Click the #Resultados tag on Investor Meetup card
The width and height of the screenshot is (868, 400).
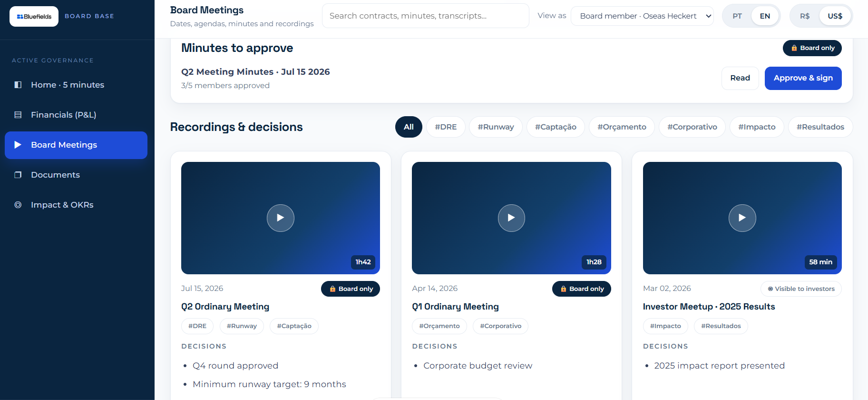[721, 326]
